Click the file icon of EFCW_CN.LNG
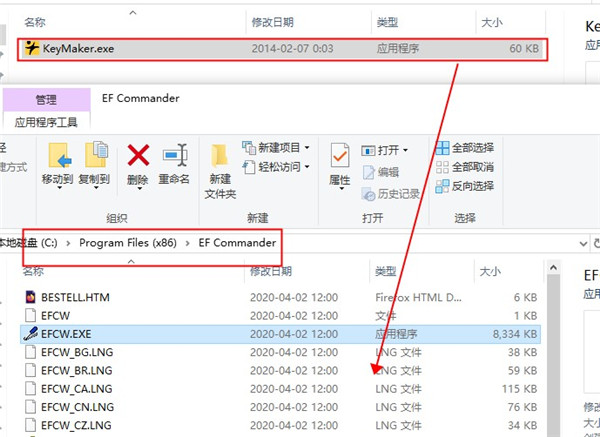Image resolution: width=600 pixels, height=437 pixels. [31, 407]
